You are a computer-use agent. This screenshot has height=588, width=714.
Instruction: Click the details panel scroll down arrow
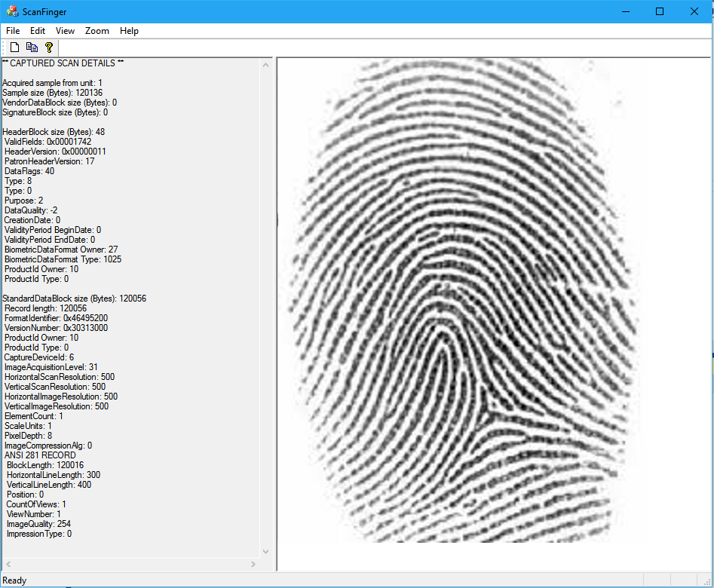[x=266, y=552]
